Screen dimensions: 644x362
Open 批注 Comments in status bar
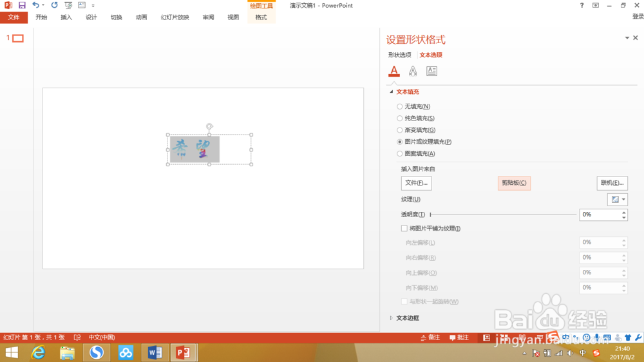(459, 338)
